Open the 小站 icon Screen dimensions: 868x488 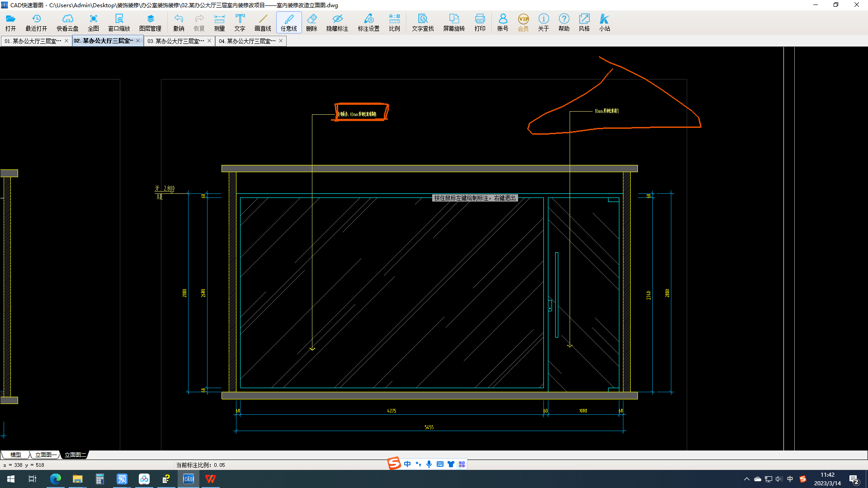(x=604, y=23)
